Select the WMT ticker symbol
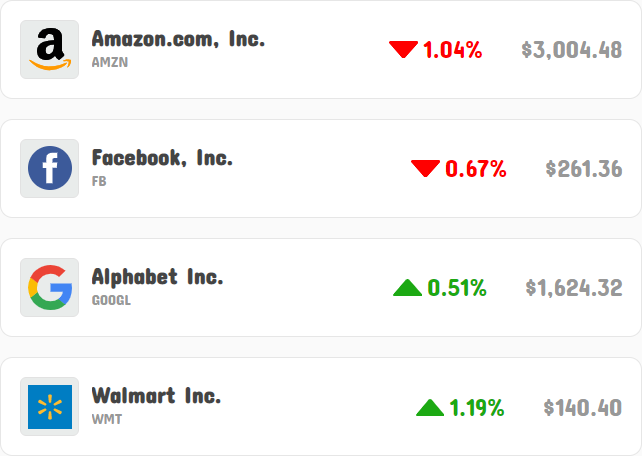Image resolution: width=642 pixels, height=456 pixels. point(107,420)
